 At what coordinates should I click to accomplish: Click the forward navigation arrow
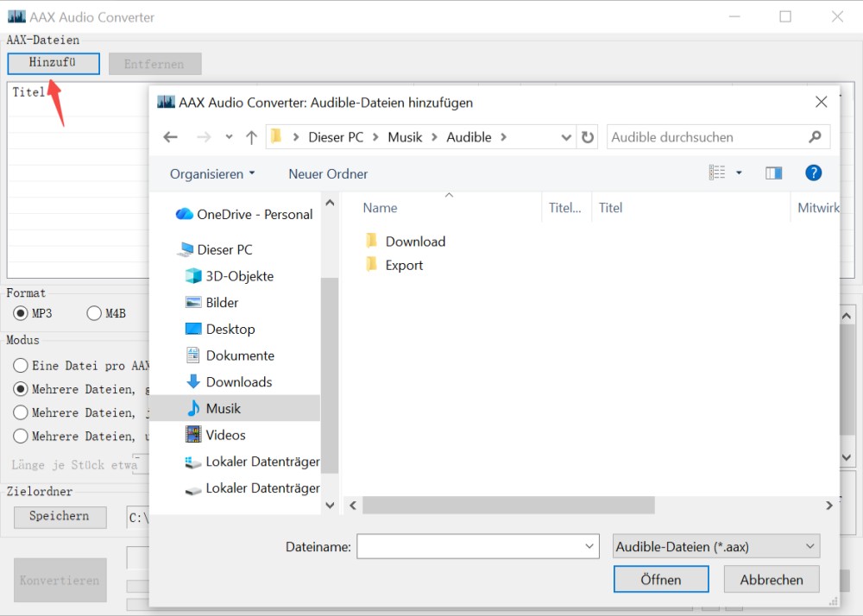204,137
